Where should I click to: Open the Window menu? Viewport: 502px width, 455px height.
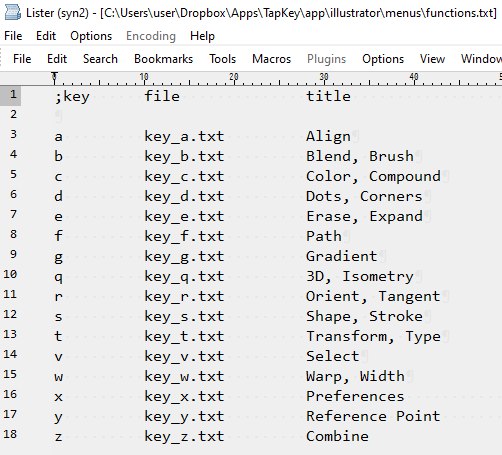pyautogui.click(x=481, y=59)
